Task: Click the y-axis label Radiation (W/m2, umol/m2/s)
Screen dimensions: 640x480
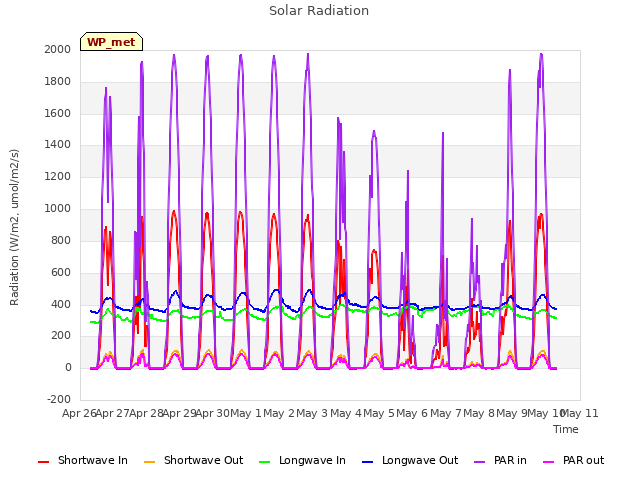Action: (x=14, y=227)
